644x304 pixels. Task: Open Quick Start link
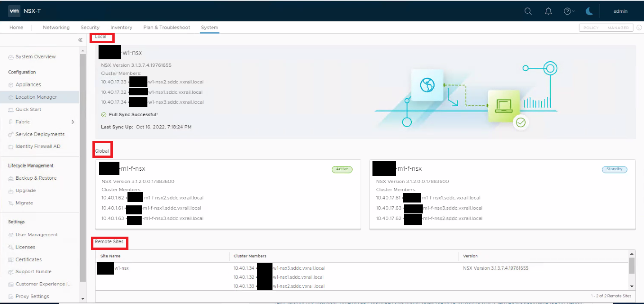coord(28,110)
